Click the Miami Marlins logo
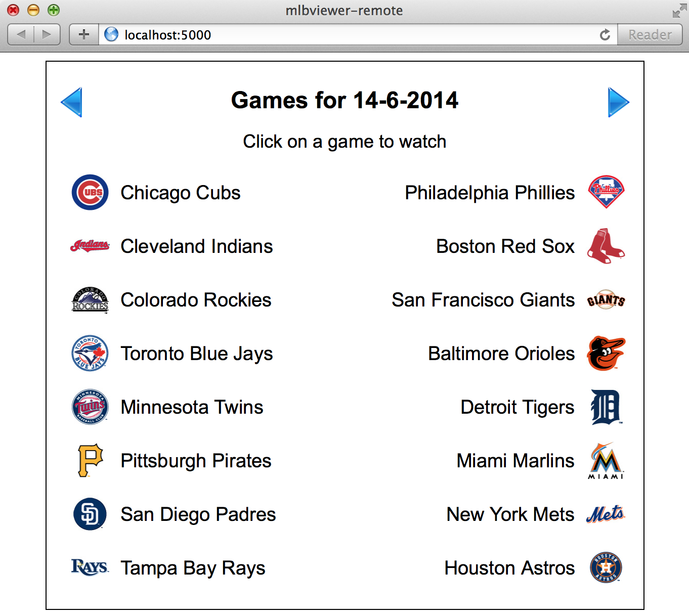 coord(606,460)
